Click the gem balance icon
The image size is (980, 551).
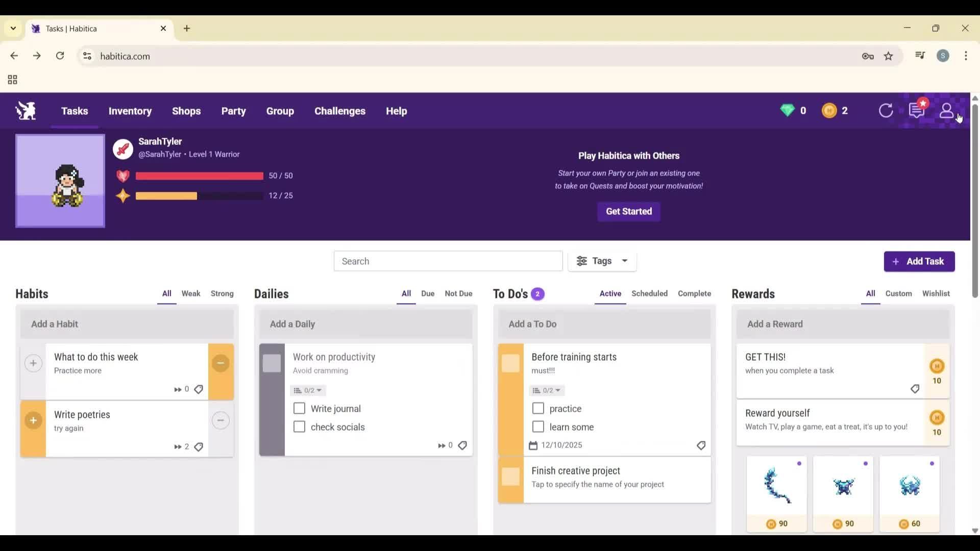point(789,110)
